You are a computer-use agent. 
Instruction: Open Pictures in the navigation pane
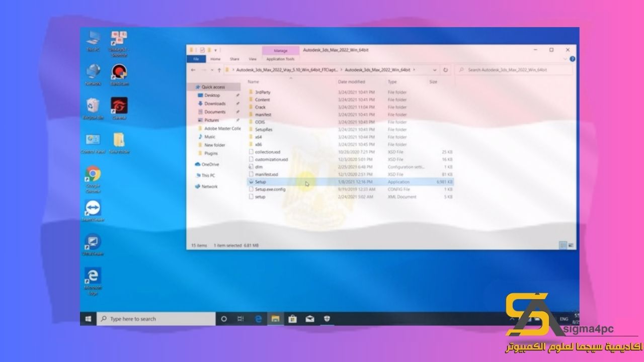[212, 120]
